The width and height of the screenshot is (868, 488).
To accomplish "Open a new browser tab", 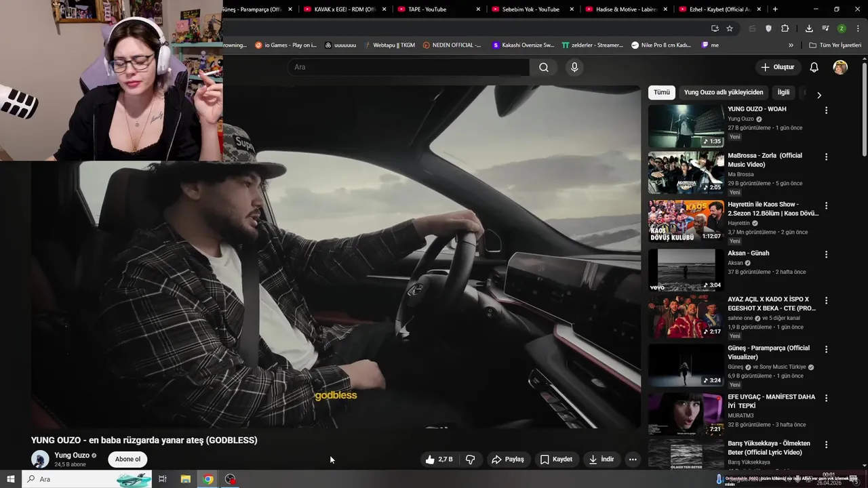I will click(775, 9).
